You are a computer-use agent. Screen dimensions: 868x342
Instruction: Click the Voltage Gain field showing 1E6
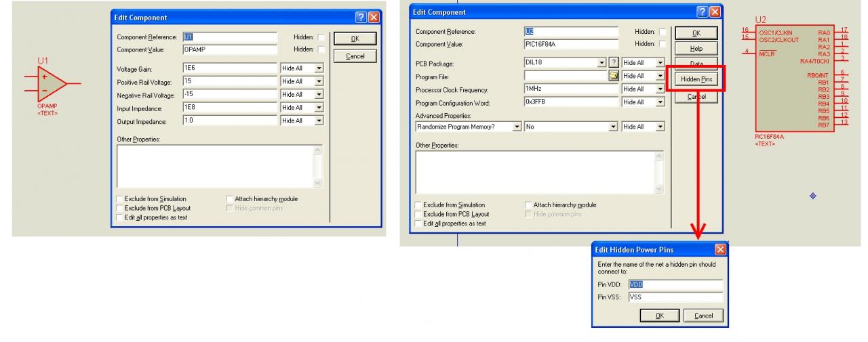click(x=230, y=68)
